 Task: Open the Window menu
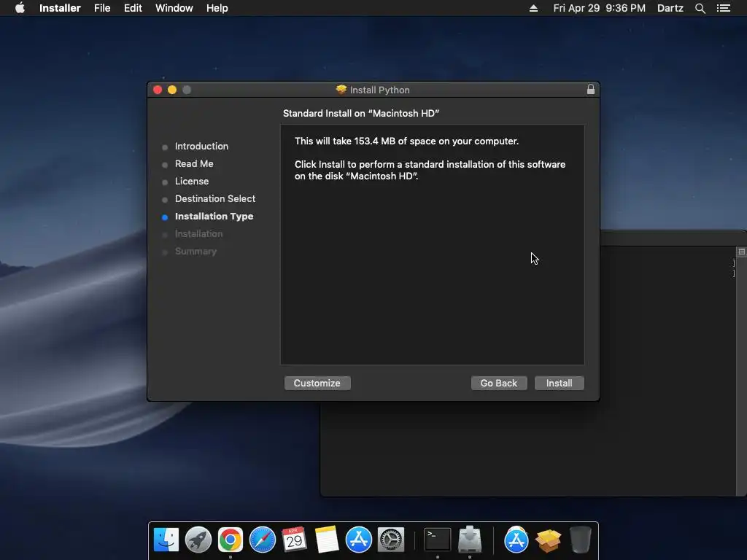[x=174, y=8]
